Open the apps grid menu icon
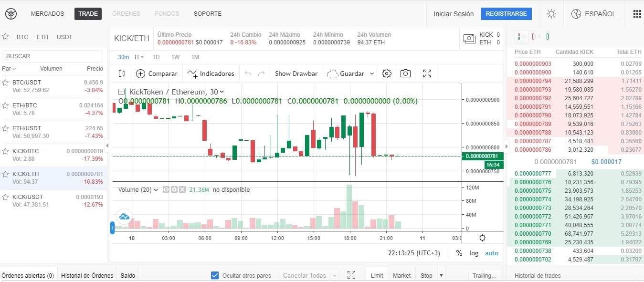The width and height of the screenshot is (644, 282). tap(637, 14)
